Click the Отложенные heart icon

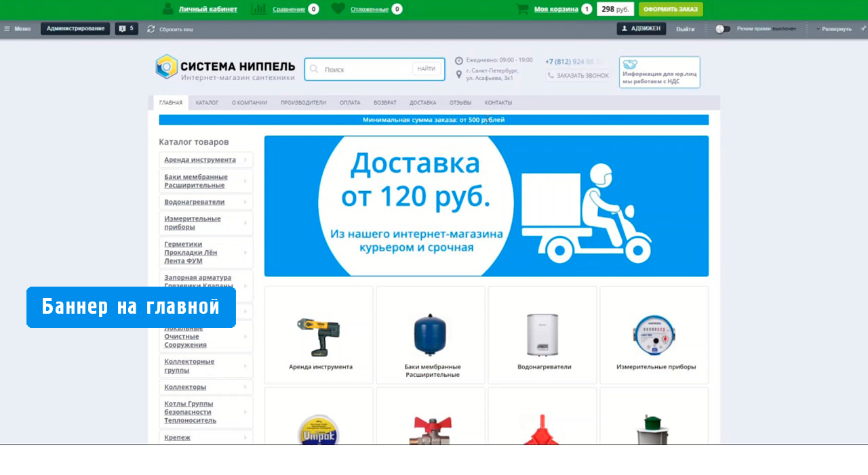tap(338, 9)
